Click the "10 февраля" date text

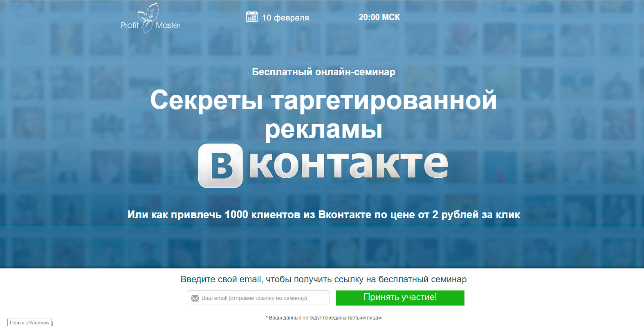285,18
